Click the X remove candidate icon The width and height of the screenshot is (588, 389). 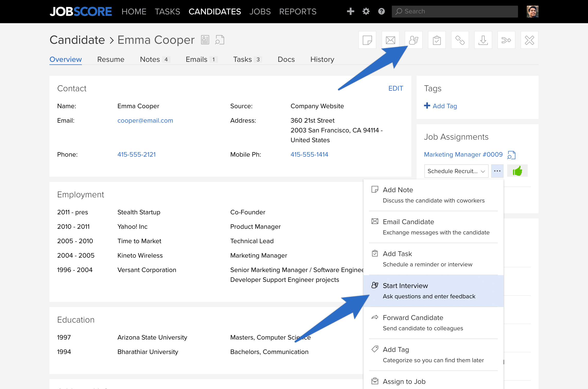pyautogui.click(x=530, y=40)
